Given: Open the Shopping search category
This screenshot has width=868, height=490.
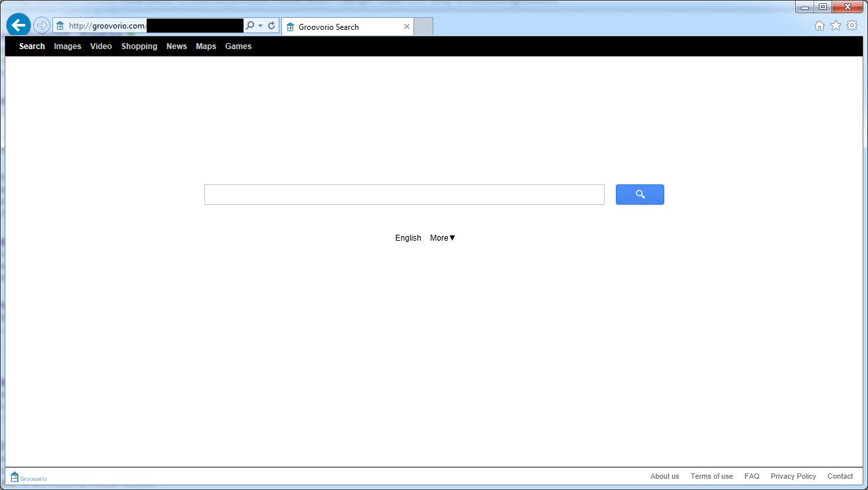Looking at the screenshot, I should coord(139,46).
